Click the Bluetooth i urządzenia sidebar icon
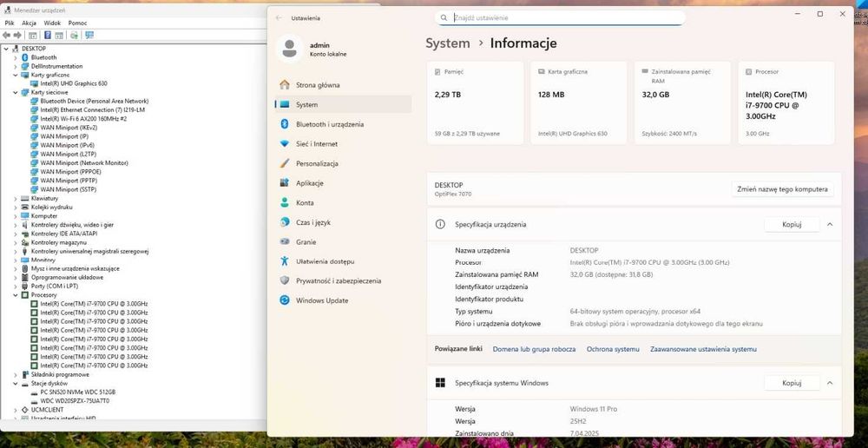This screenshot has height=448, width=868. coord(285,124)
